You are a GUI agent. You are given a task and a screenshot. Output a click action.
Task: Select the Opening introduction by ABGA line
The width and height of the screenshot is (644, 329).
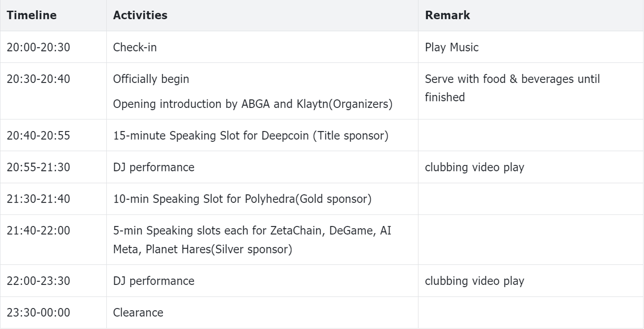(x=253, y=104)
